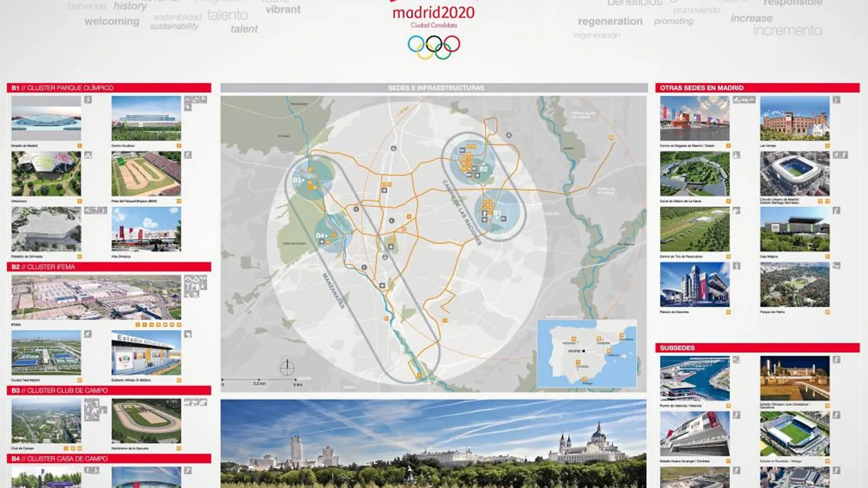This screenshot has height=488, width=868.
Task: Click the orange marker under Estadio de Madrid
Action: click(79, 146)
